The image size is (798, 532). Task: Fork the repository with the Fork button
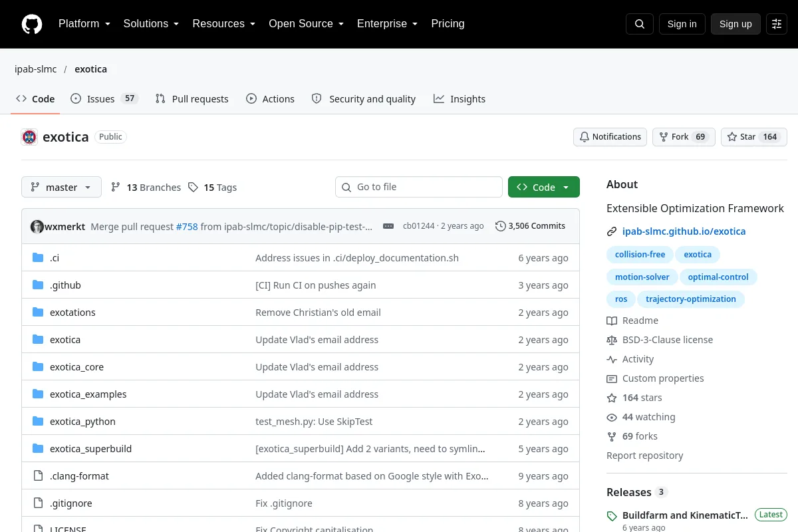pos(684,137)
